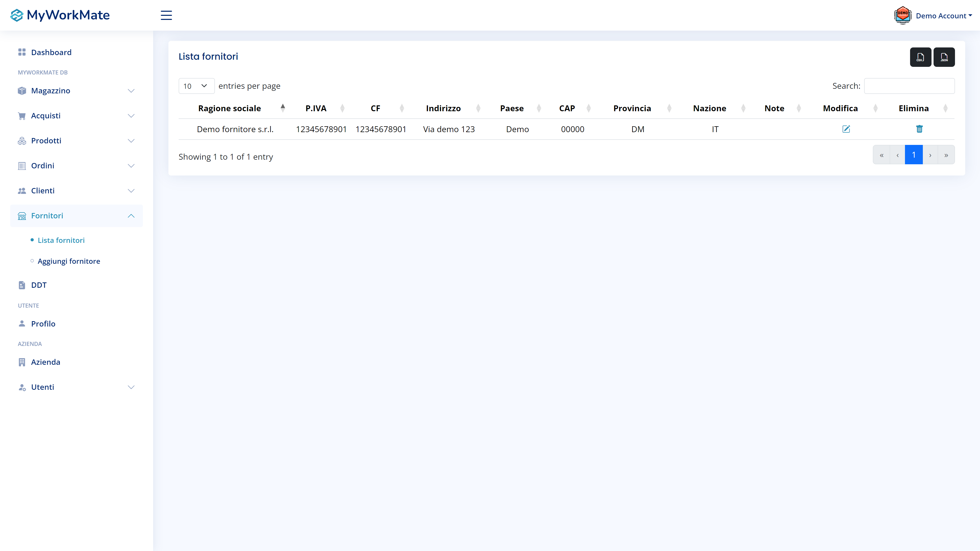This screenshot has height=551, width=980.
Task: Click the trash icon to delete supplier
Action: point(919,129)
